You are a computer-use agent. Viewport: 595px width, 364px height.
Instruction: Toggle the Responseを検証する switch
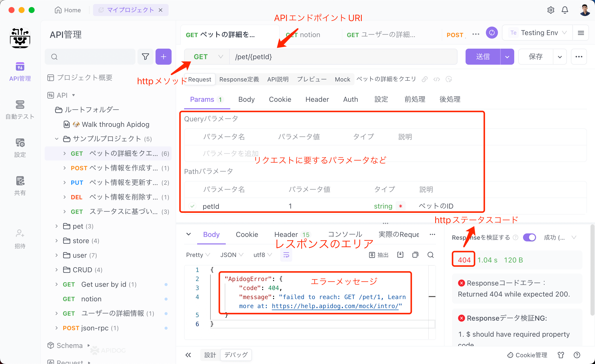pos(529,237)
